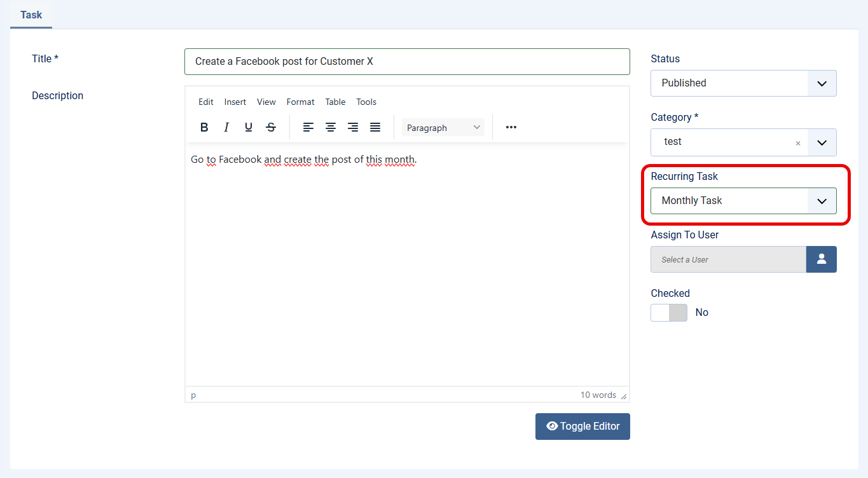The width and height of the screenshot is (868, 478).
Task: Click the user select icon button
Action: tap(821, 259)
